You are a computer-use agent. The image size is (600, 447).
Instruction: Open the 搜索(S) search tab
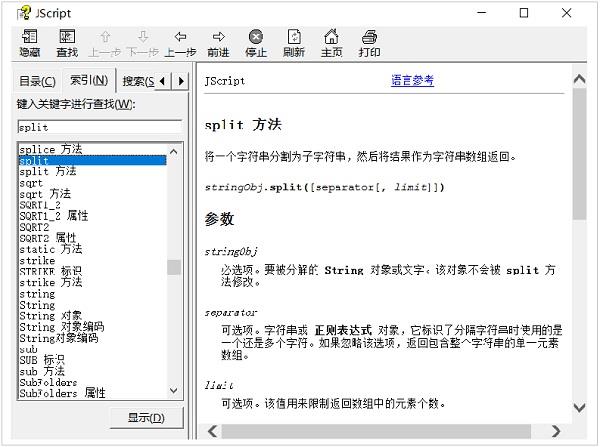[137, 81]
